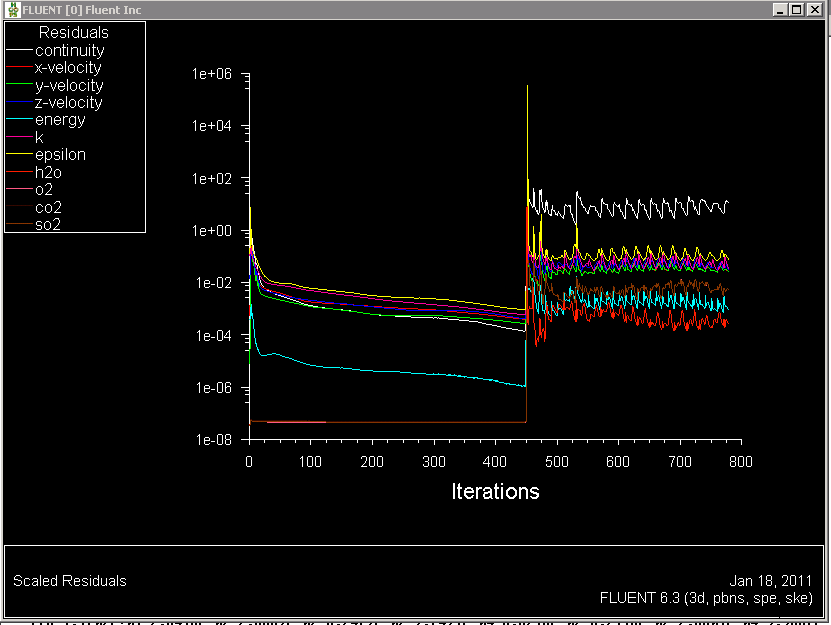Click the cyan line beside energy
The image size is (831, 625).
click(x=20, y=119)
